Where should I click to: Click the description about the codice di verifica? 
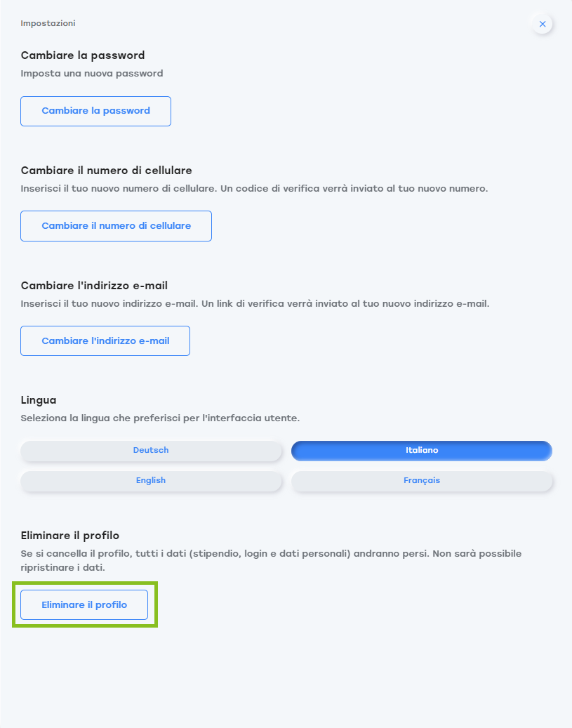255,189
